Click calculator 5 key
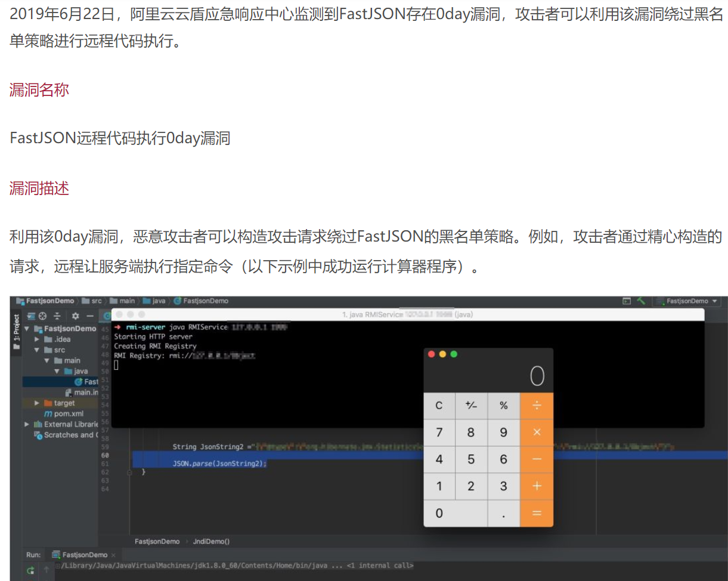Viewport: 728px width, 581px height. [x=471, y=459]
